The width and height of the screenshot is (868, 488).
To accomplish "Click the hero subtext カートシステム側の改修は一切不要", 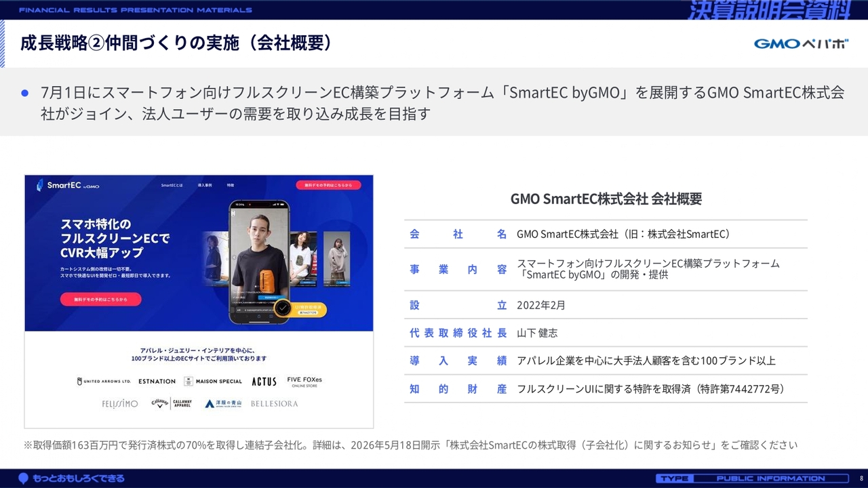I will (x=115, y=272).
